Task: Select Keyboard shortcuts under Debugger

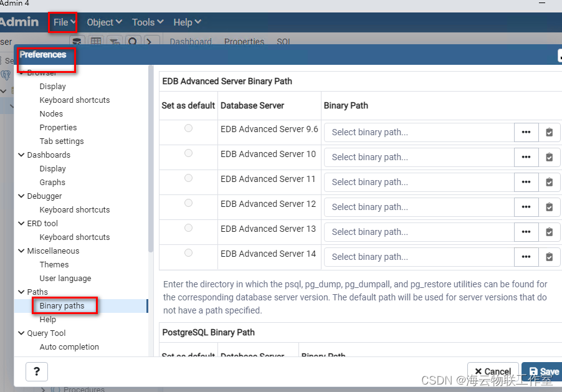Action: (x=75, y=210)
